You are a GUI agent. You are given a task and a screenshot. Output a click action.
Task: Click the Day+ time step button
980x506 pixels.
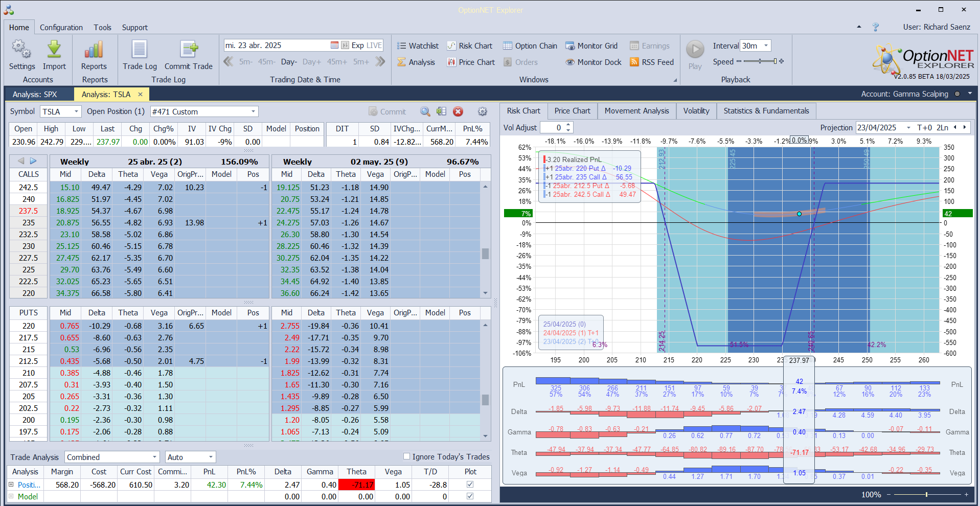coord(312,62)
